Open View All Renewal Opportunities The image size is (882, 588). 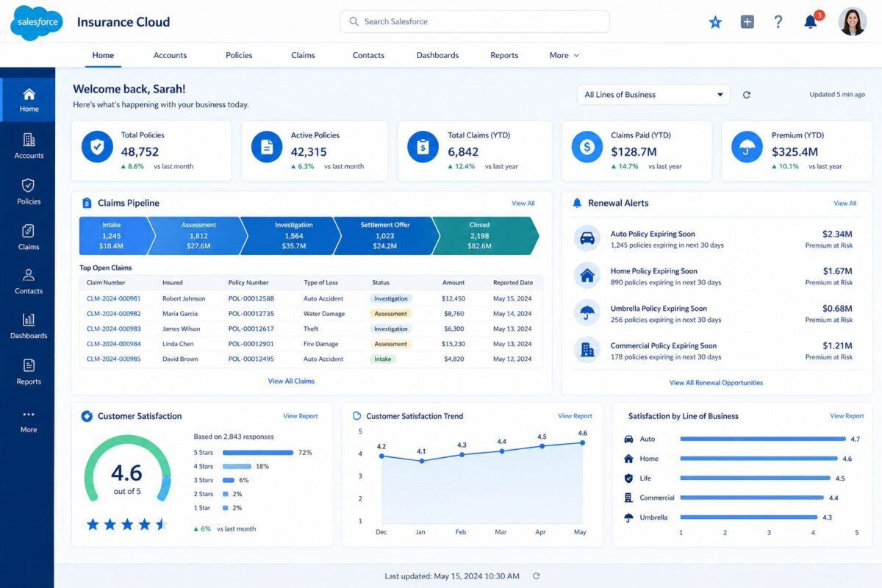point(716,383)
